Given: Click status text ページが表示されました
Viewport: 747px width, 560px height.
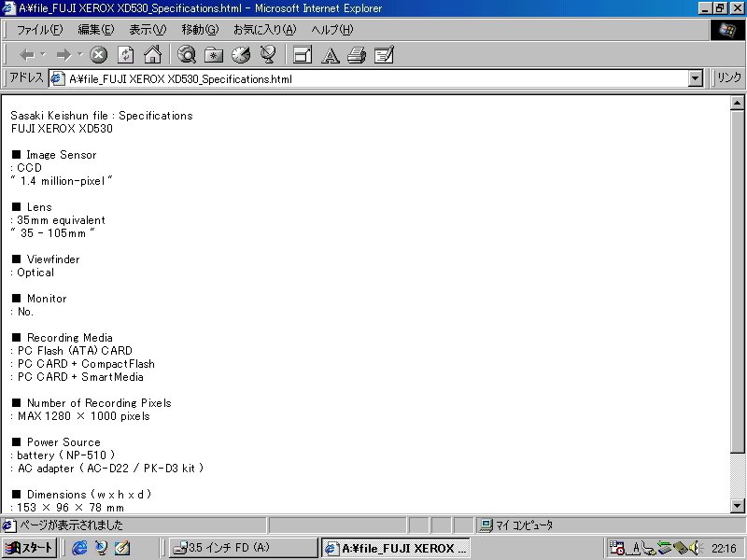Looking at the screenshot, I should coord(72,525).
